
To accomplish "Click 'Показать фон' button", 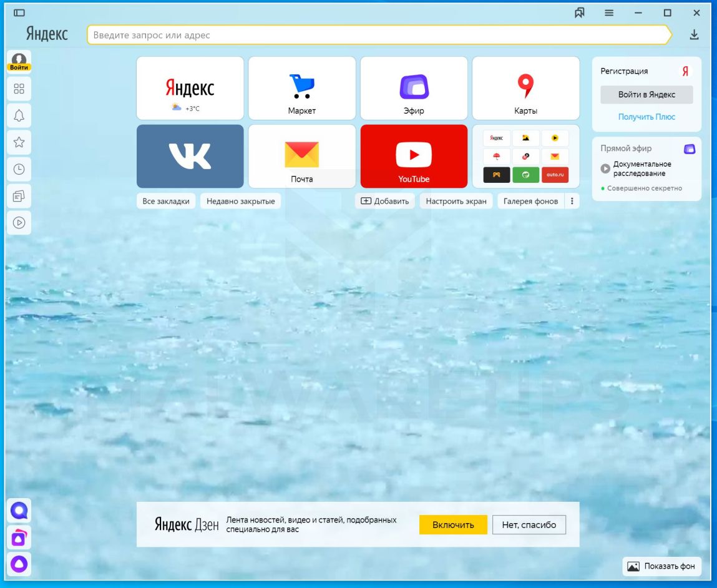I will (661, 567).
